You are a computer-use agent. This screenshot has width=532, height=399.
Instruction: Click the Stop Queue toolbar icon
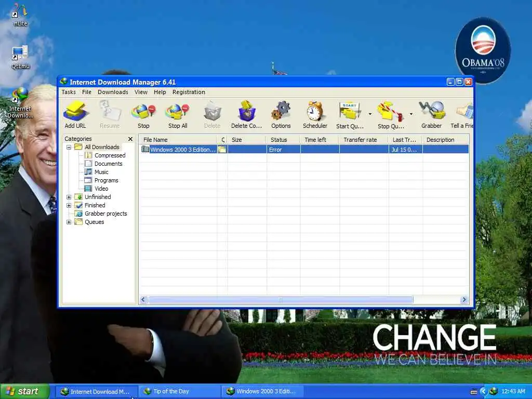tap(391, 115)
